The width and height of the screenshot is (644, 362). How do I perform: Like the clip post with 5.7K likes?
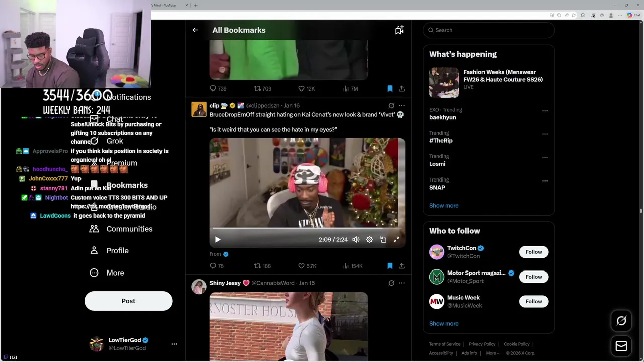point(301,266)
